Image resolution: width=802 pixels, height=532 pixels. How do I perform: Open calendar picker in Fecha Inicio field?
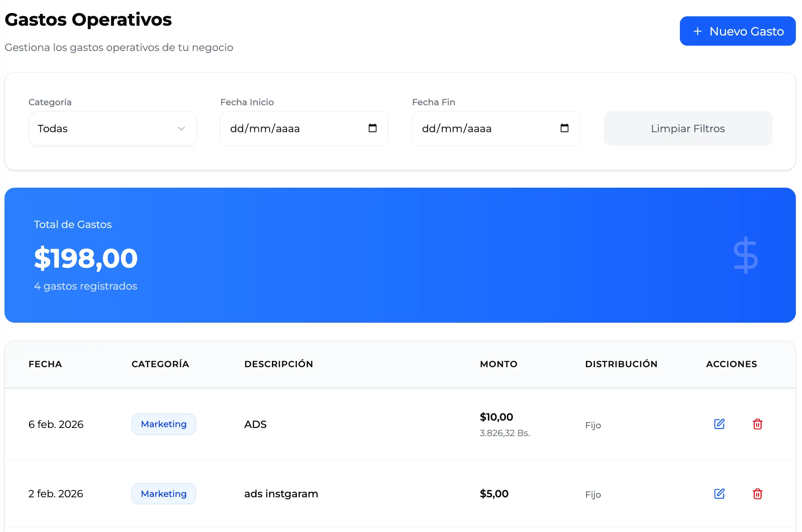click(x=372, y=128)
